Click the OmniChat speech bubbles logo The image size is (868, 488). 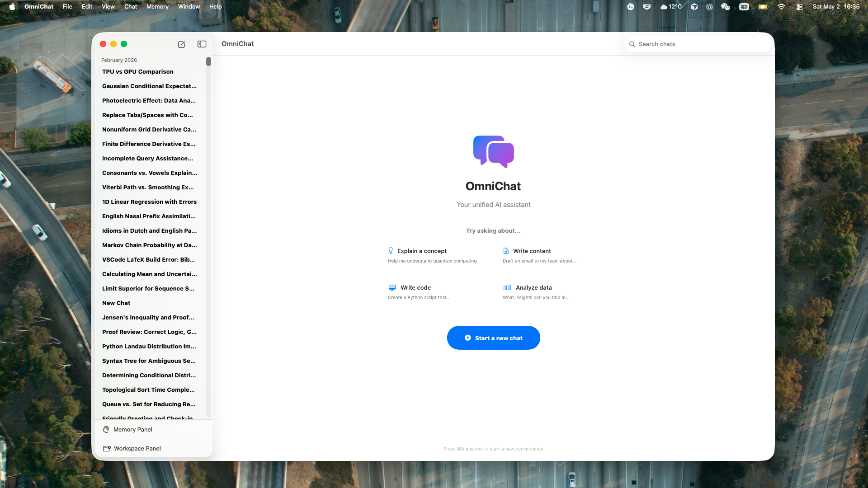coord(494,152)
